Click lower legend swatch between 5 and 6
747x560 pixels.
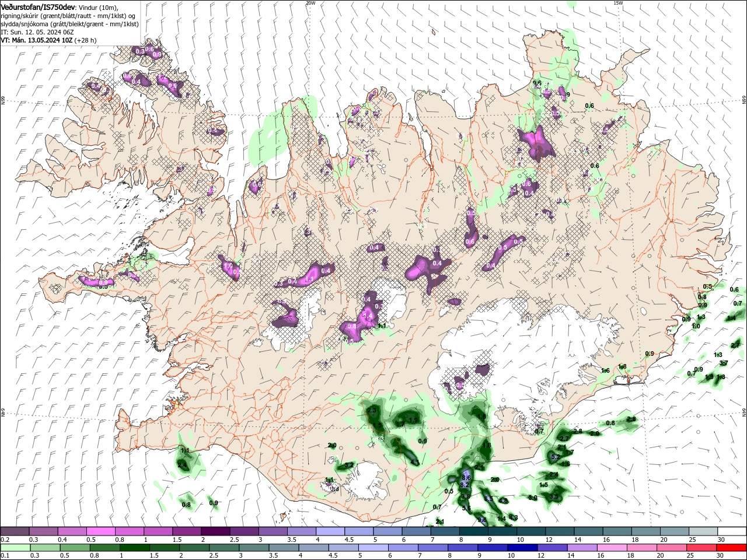tap(373, 548)
